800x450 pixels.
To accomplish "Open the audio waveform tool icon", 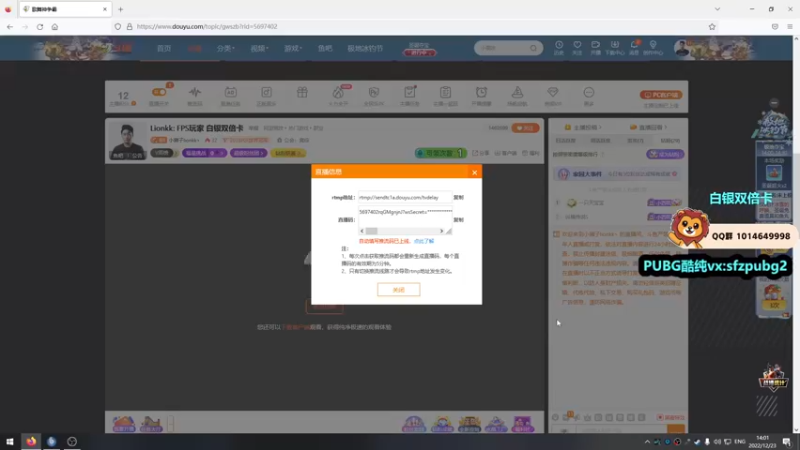I will [195, 93].
